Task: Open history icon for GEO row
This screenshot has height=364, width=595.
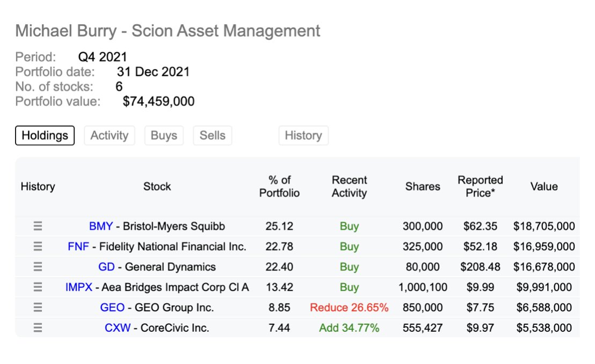Action: click(38, 308)
